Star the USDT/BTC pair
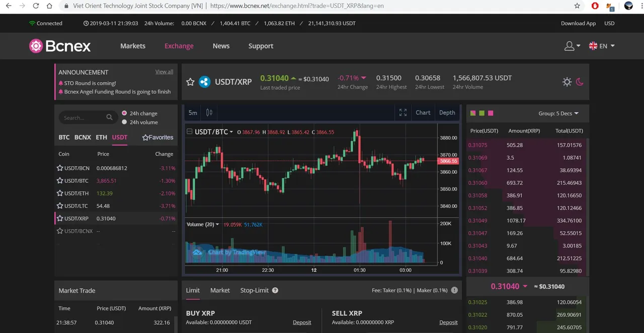 (x=60, y=181)
